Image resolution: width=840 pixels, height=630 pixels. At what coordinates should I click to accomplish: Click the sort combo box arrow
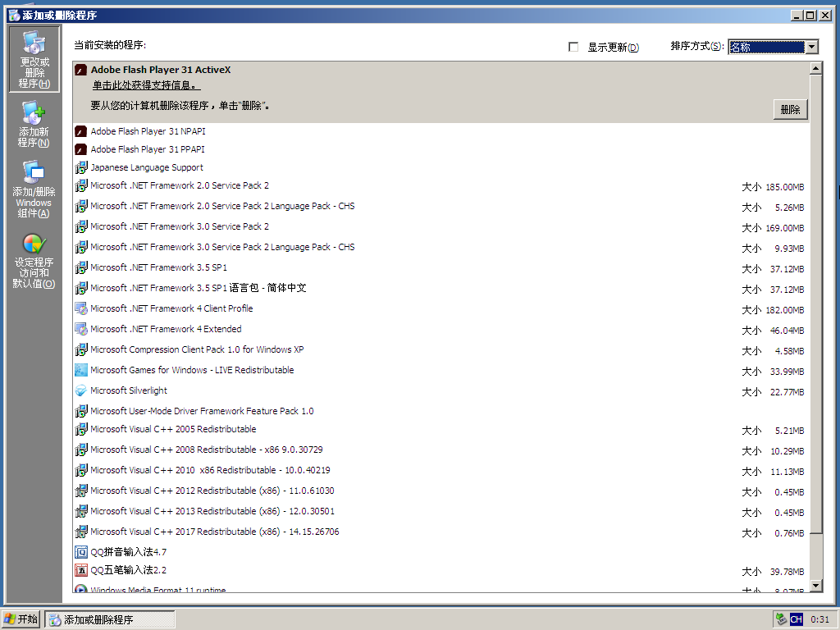point(810,47)
